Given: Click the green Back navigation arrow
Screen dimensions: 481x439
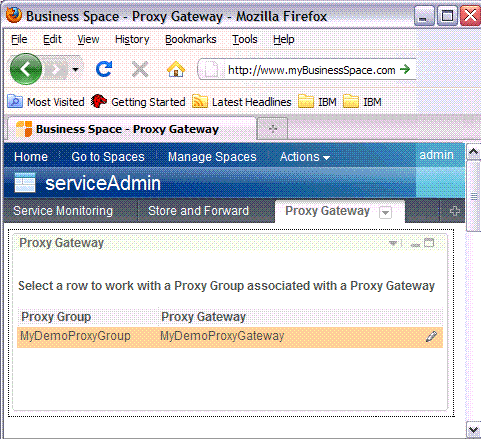Looking at the screenshot, I should pos(26,69).
